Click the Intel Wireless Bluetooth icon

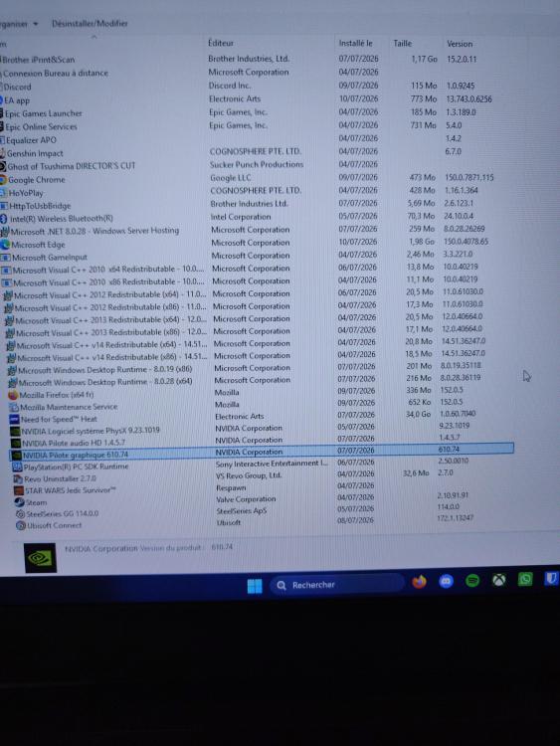[x=4, y=219]
